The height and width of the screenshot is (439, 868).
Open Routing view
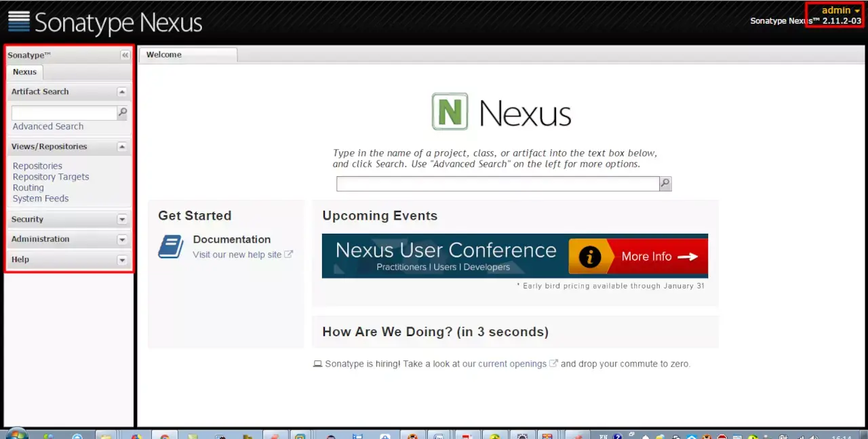[28, 188]
